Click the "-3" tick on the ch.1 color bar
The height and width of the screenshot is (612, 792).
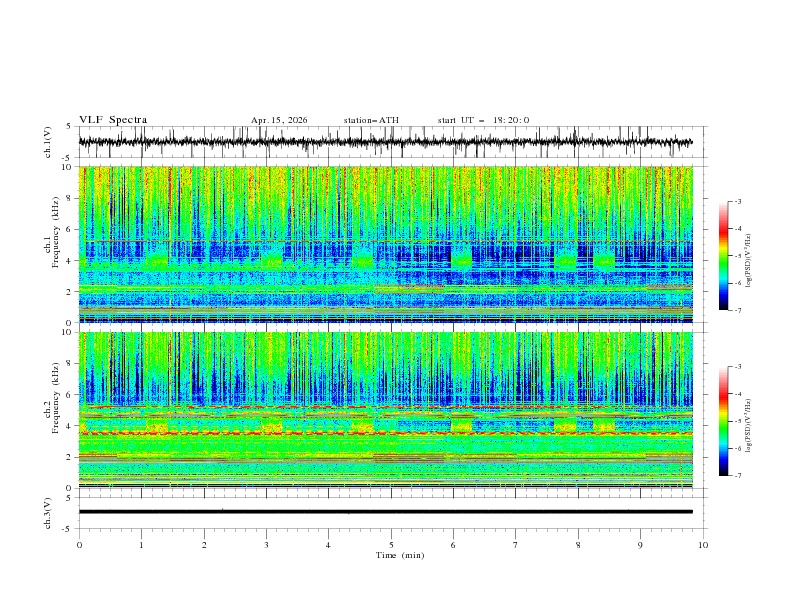(737, 201)
